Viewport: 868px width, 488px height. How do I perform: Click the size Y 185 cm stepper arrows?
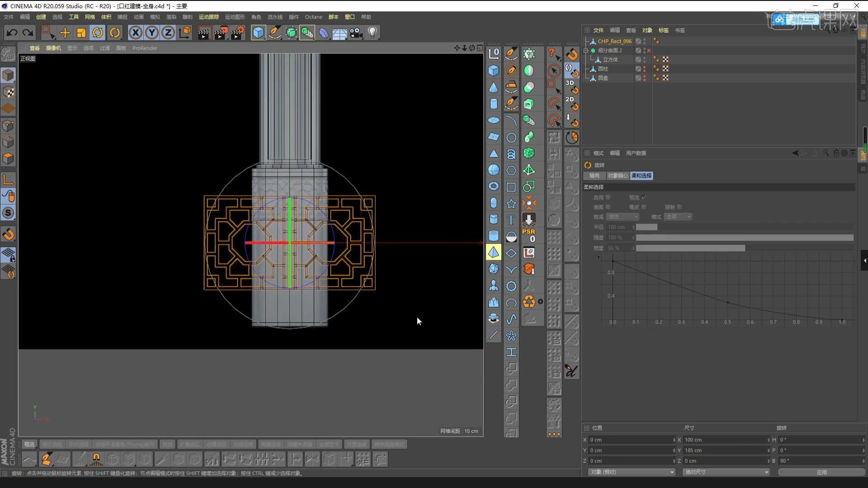pos(769,450)
